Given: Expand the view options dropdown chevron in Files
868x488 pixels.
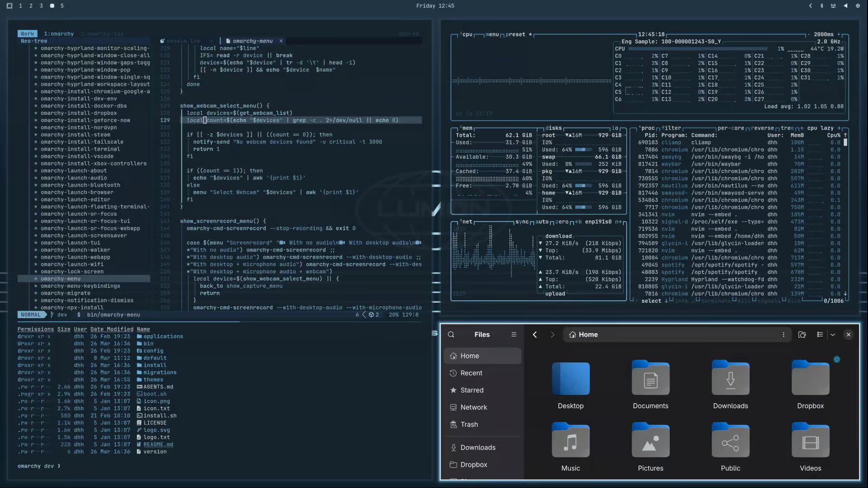Looking at the screenshot, I should pos(833,335).
